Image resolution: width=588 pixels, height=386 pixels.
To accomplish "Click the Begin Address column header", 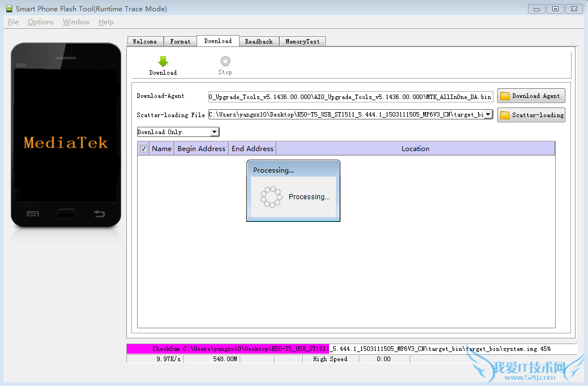I will point(201,148).
